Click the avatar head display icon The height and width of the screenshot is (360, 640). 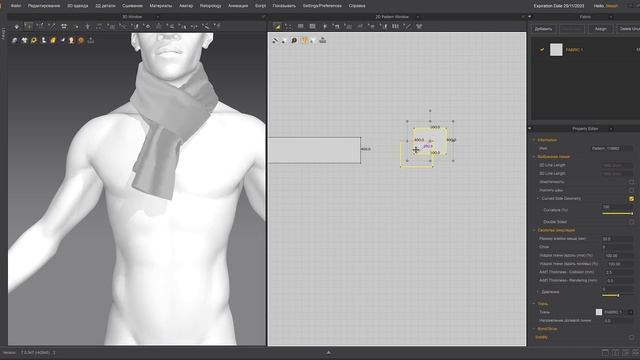pyautogui.click(x=71, y=40)
